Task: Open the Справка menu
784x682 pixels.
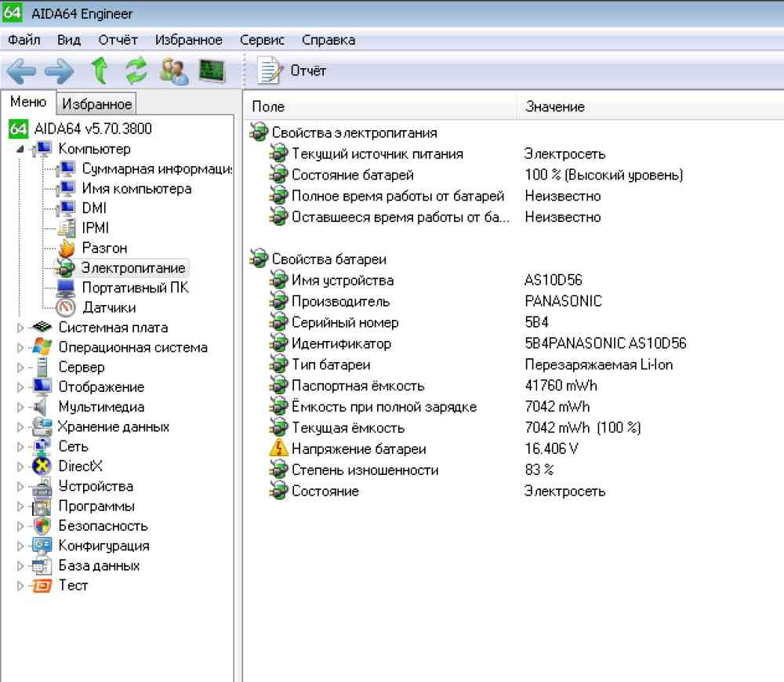Action: coord(328,40)
